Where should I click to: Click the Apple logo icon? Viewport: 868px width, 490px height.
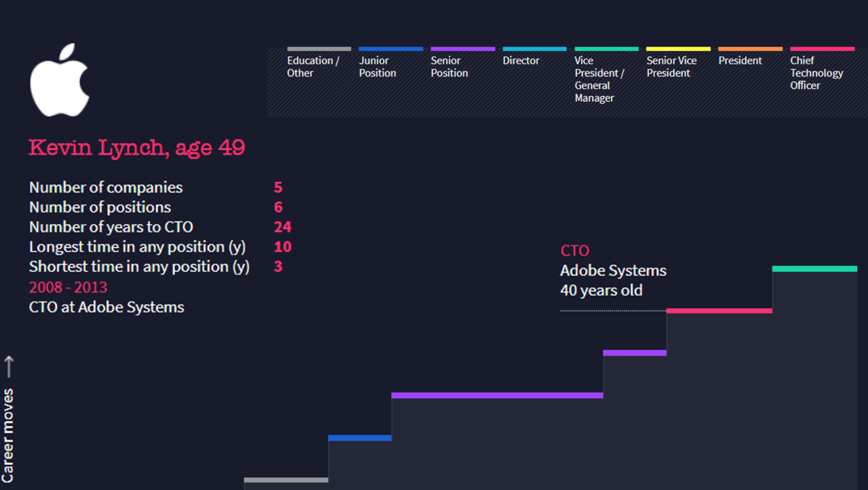pos(60,80)
